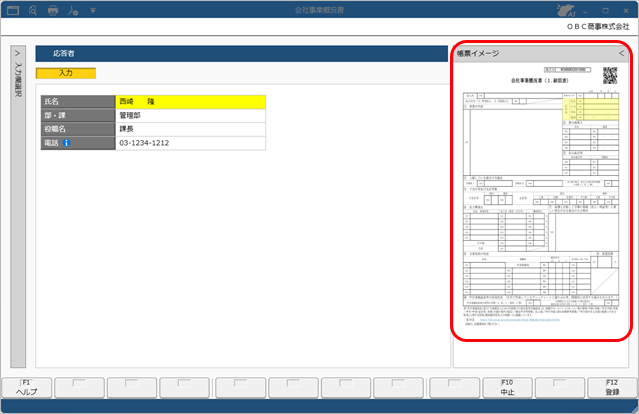Click the 会社事業概況書 window title
The image size is (639, 414).
click(320, 10)
